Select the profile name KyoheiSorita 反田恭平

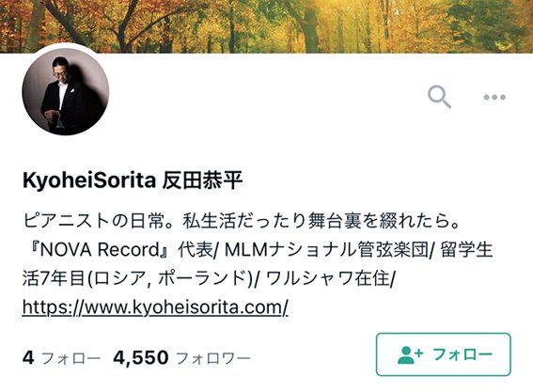pos(133,180)
